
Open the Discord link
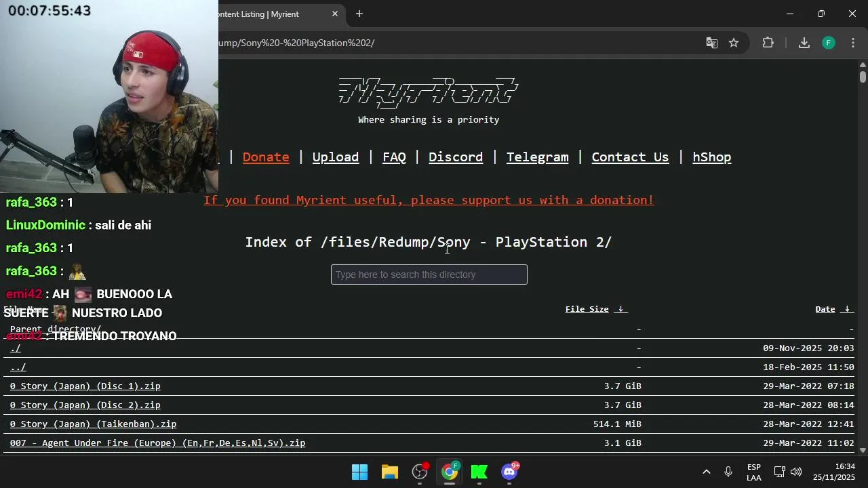456,157
